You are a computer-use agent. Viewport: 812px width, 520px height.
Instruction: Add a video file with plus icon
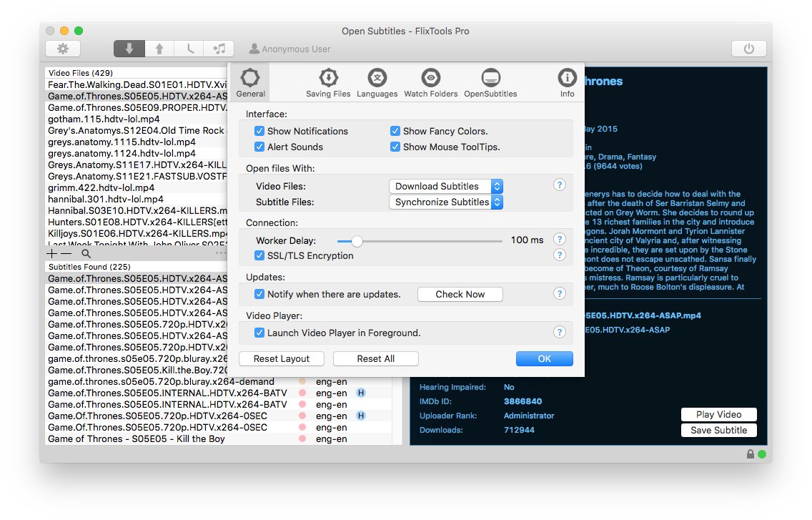51,253
